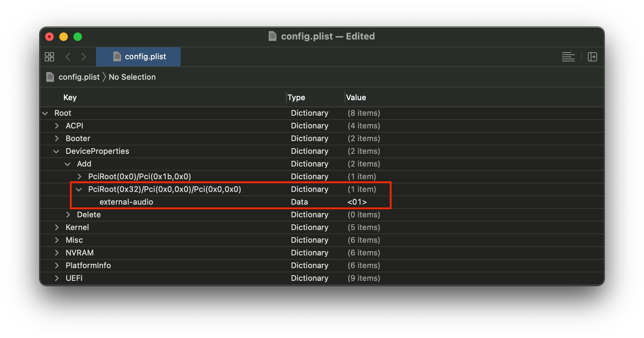Click the (0 items) value of Delete
The height and width of the screenshot is (338, 644).
tap(364, 215)
